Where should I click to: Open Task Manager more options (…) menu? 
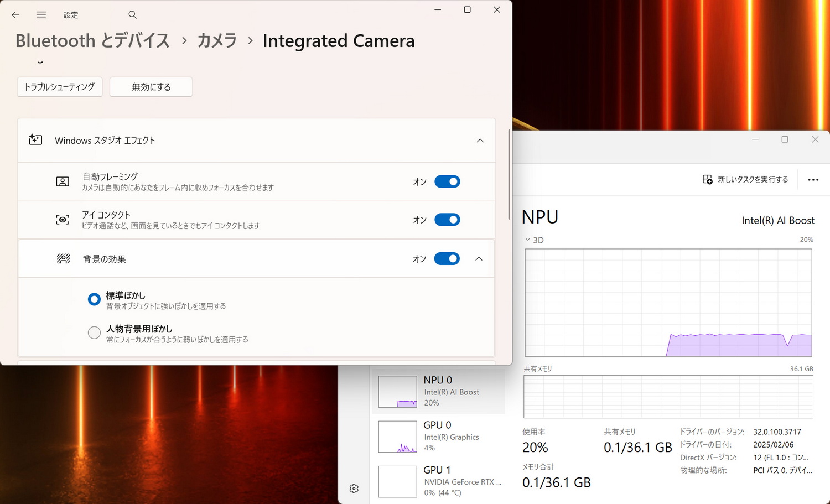(x=813, y=179)
